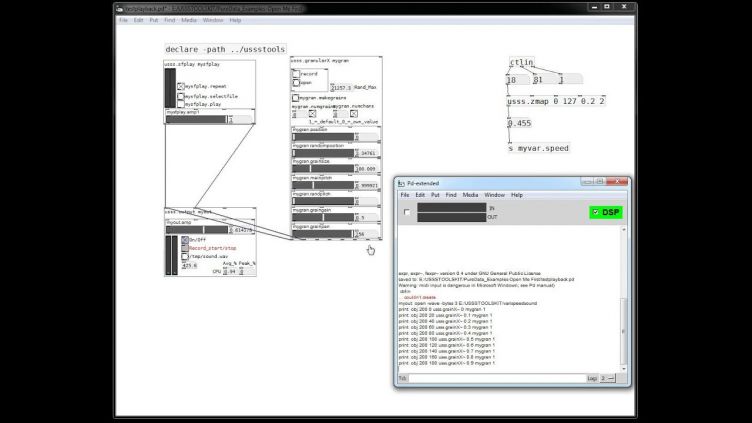Click the myout.amp value box
The height and width of the screenshot is (423, 752).
[241, 230]
